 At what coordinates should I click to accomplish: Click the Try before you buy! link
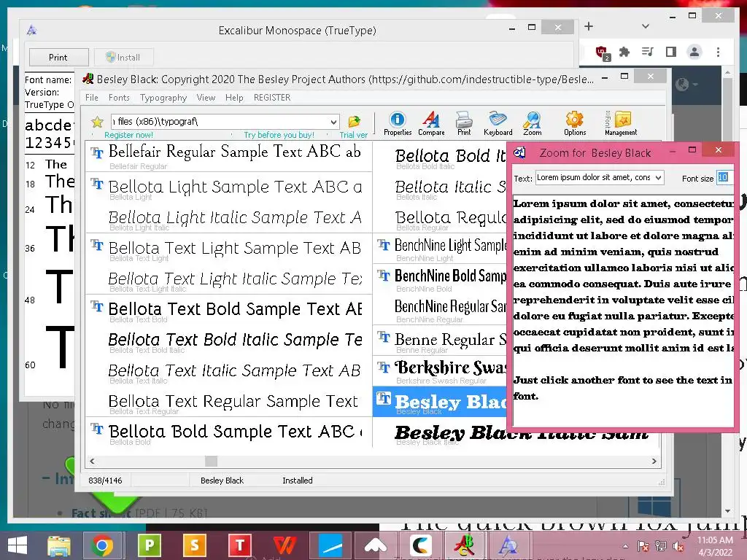[x=279, y=135]
